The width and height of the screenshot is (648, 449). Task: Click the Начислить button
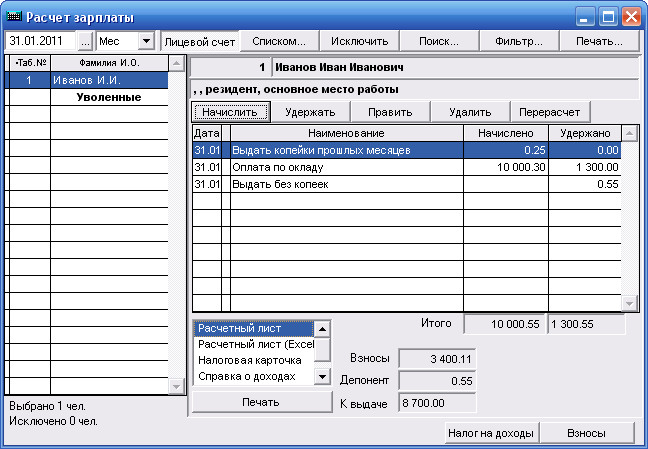point(230,112)
